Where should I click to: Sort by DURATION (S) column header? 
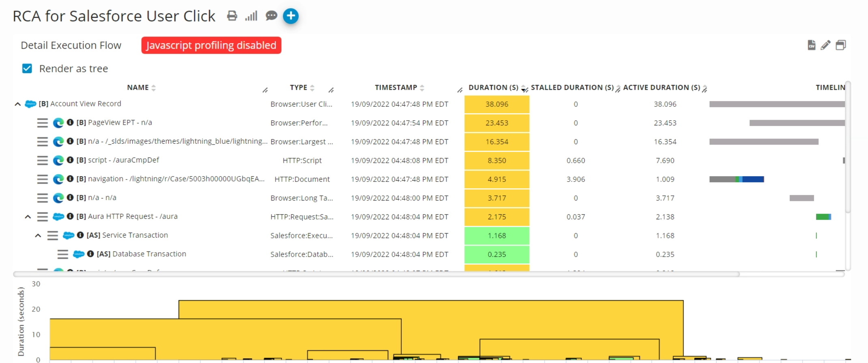493,87
